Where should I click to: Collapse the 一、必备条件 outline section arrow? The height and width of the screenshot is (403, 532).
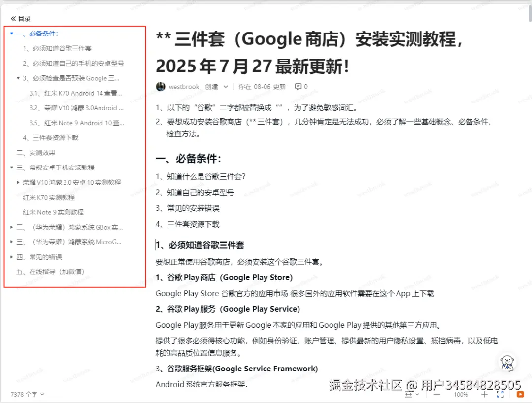coord(11,34)
